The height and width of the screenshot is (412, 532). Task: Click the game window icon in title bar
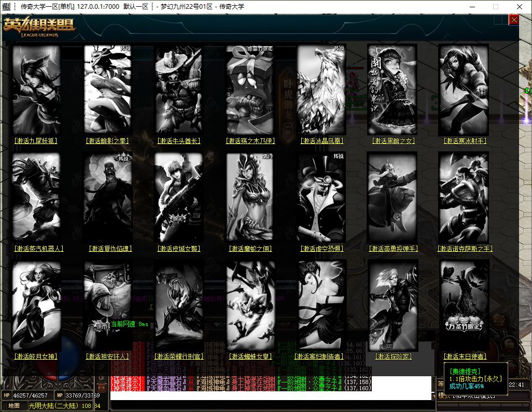click(x=6, y=6)
